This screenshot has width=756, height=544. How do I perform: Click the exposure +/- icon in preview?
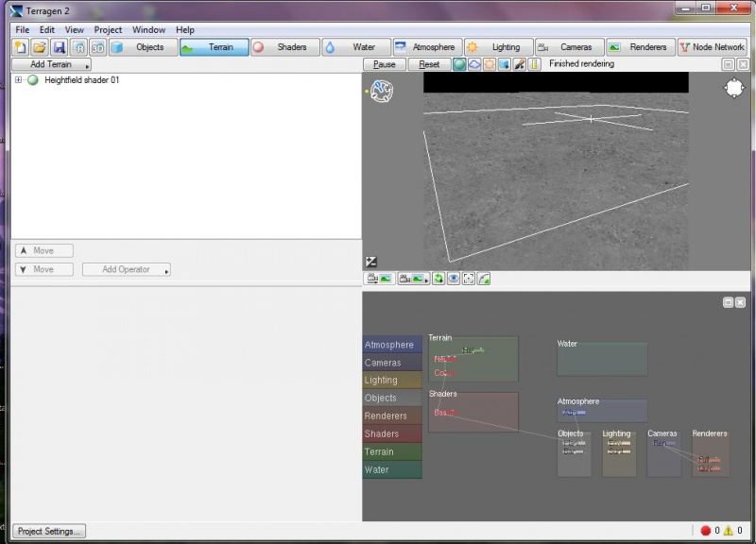click(x=371, y=262)
